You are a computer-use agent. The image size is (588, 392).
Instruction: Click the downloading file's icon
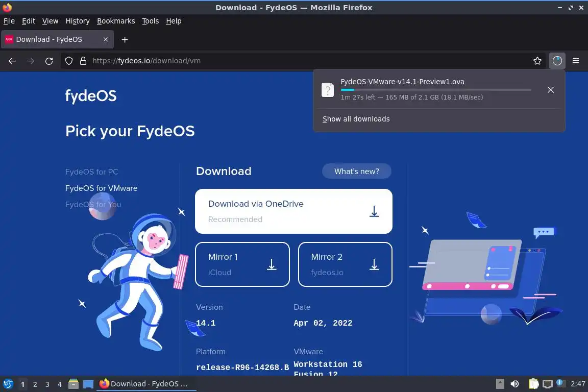328,90
